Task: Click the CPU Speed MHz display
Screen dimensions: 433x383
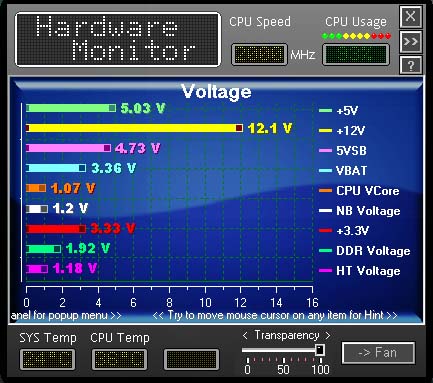Action: 259,54
